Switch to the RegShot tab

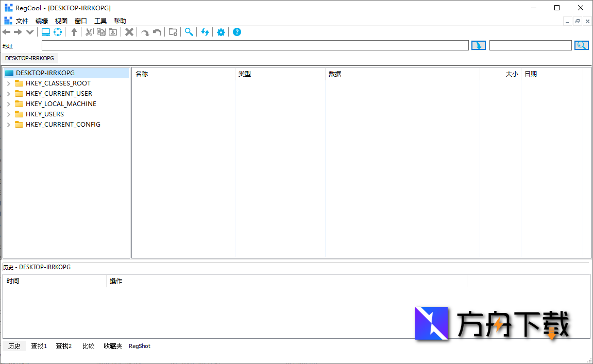[x=140, y=346]
